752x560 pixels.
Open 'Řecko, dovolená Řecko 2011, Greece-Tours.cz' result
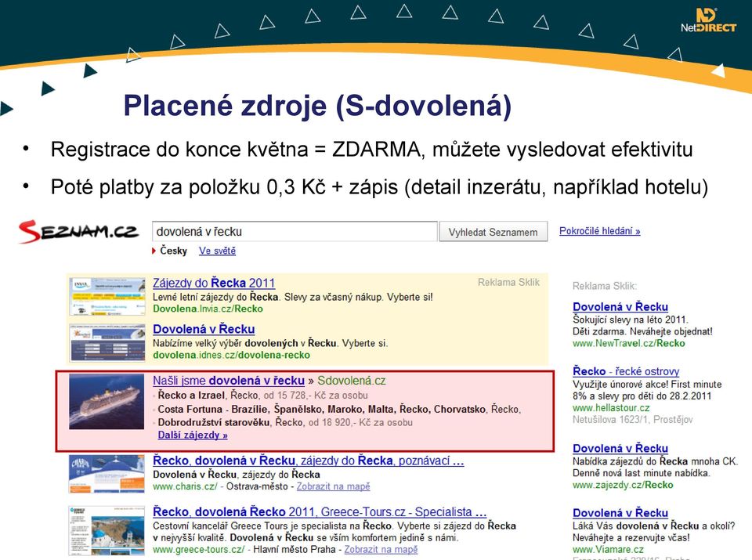[320, 512]
